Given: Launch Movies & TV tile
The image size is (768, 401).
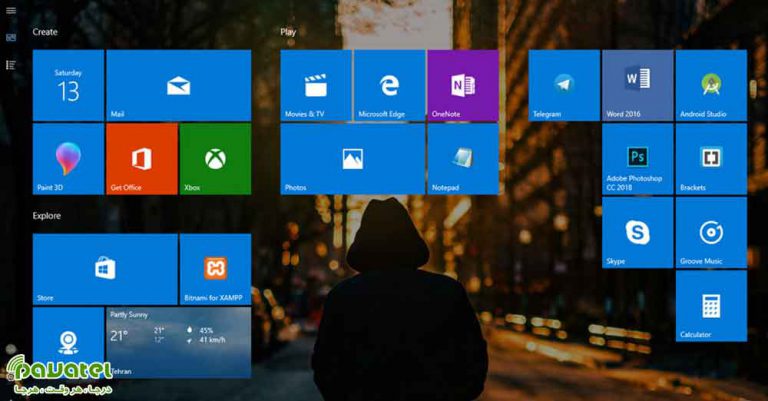Looking at the screenshot, I should coord(316,85).
